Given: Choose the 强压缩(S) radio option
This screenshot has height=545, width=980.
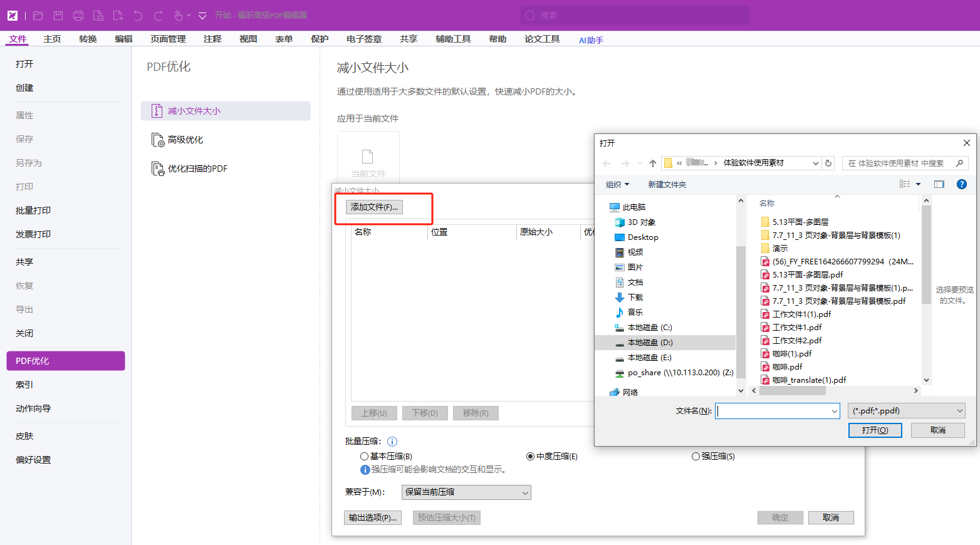Looking at the screenshot, I should pos(696,457).
